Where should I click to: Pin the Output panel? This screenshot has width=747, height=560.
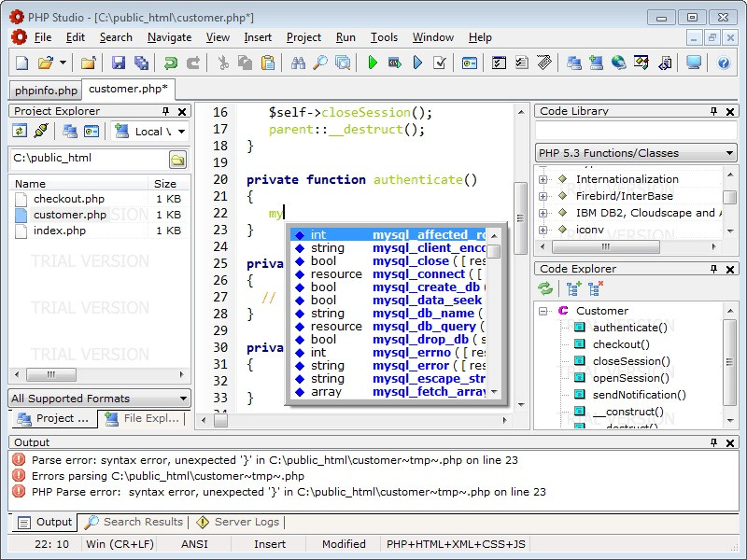tap(713, 442)
